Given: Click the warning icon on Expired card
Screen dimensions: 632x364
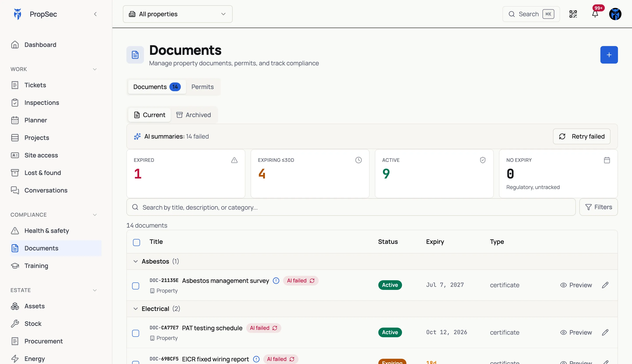Looking at the screenshot, I should (x=234, y=160).
